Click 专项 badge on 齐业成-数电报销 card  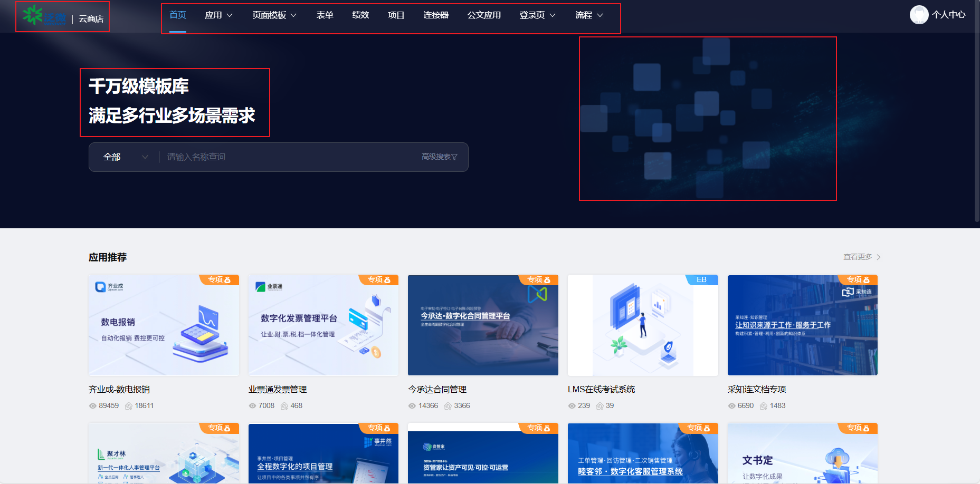click(219, 280)
